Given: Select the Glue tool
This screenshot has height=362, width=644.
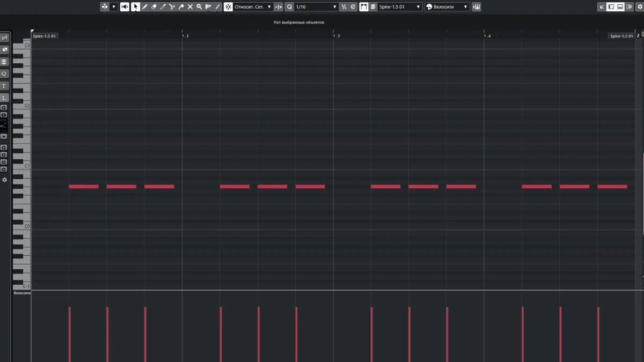Looking at the screenshot, I should (x=181, y=7).
